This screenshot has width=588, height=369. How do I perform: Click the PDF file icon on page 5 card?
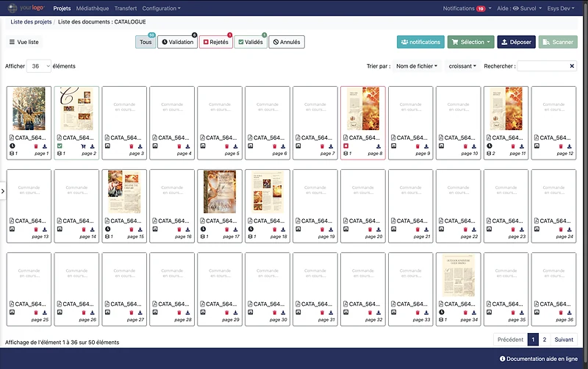coord(203,138)
